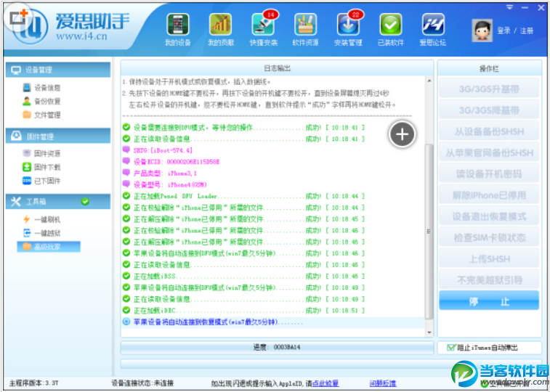Click 登录 to sign in
Screen dimensions: 550x392
click(x=504, y=30)
